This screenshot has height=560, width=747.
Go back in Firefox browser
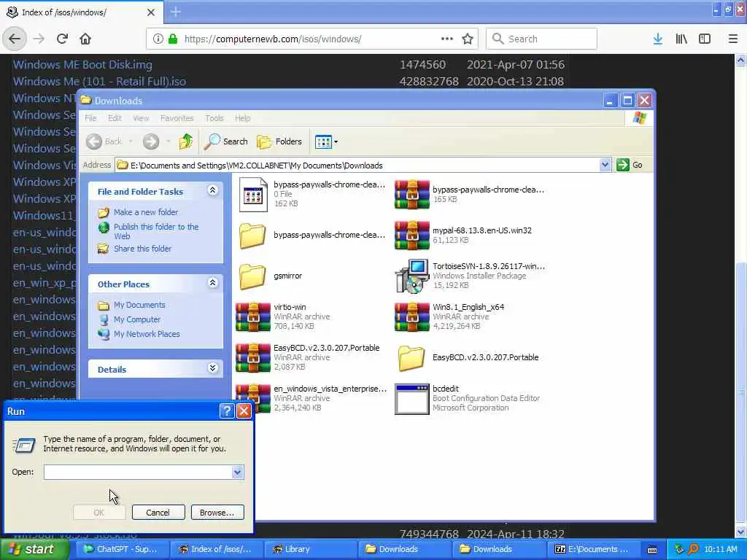point(15,39)
